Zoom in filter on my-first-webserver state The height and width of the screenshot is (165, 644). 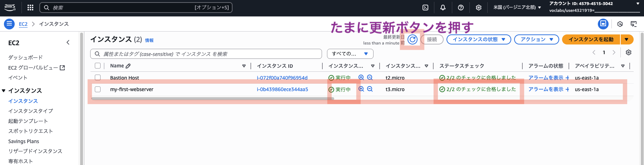pos(361,89)
